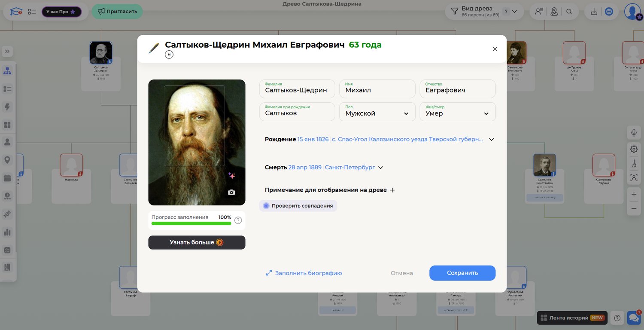
Task: Open the microphone voice input tool
Action: click(x=634, y=132)
